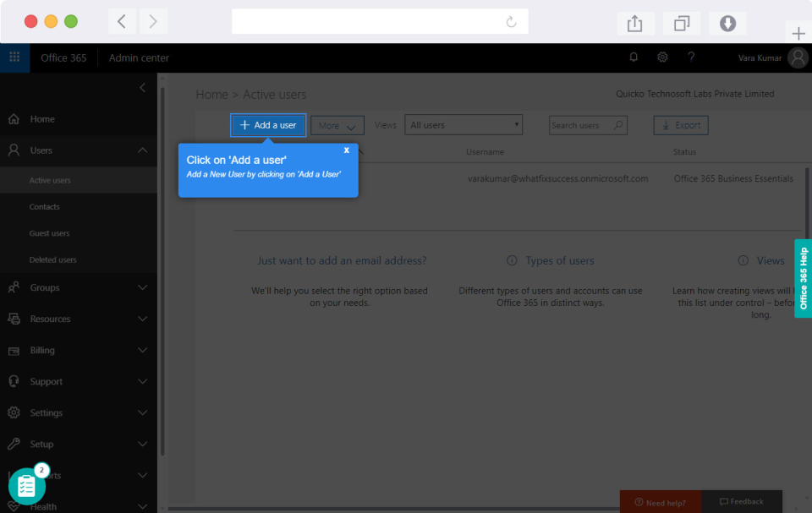Open the Types of users link
The height and width of the screenshot is (513, 812).
pyautogui.click(x=560, y=261)
